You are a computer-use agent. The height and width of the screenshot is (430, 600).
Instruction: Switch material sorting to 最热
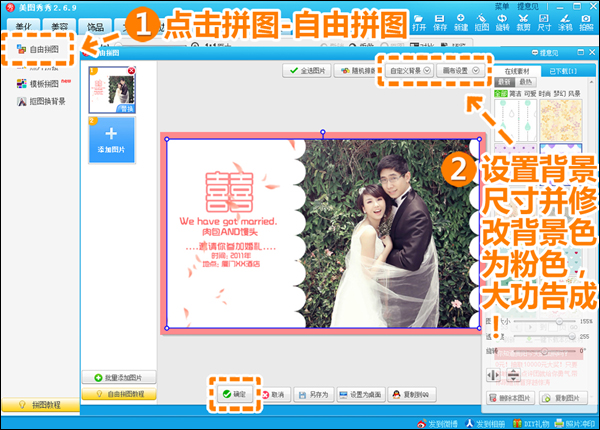click(526, 82)
